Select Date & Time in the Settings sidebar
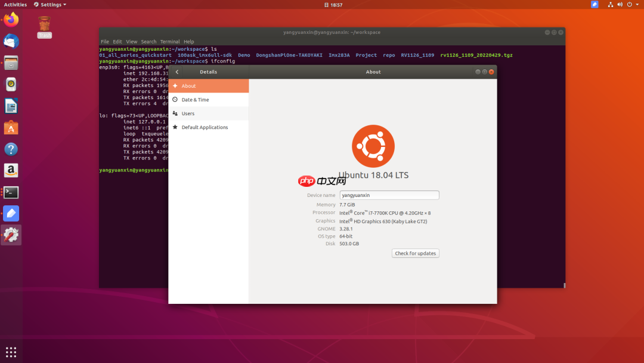This screenshot has width=644, height=363. tap(197, 99)
